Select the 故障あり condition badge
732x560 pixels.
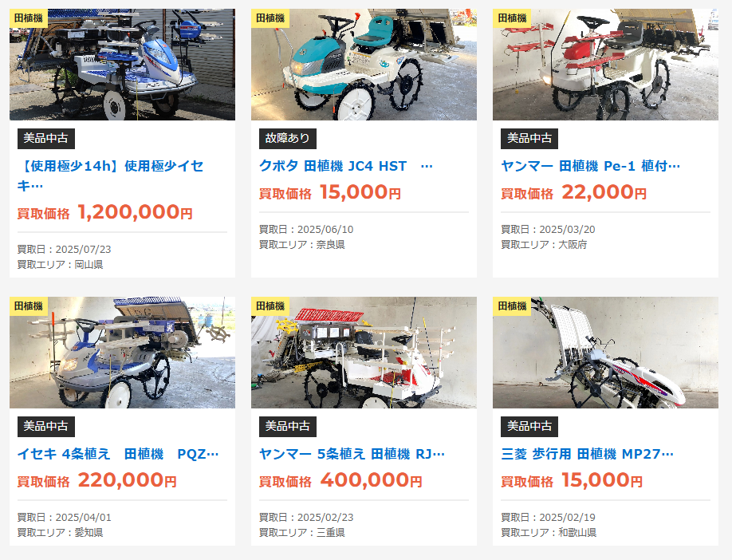[x=288, y=138]
